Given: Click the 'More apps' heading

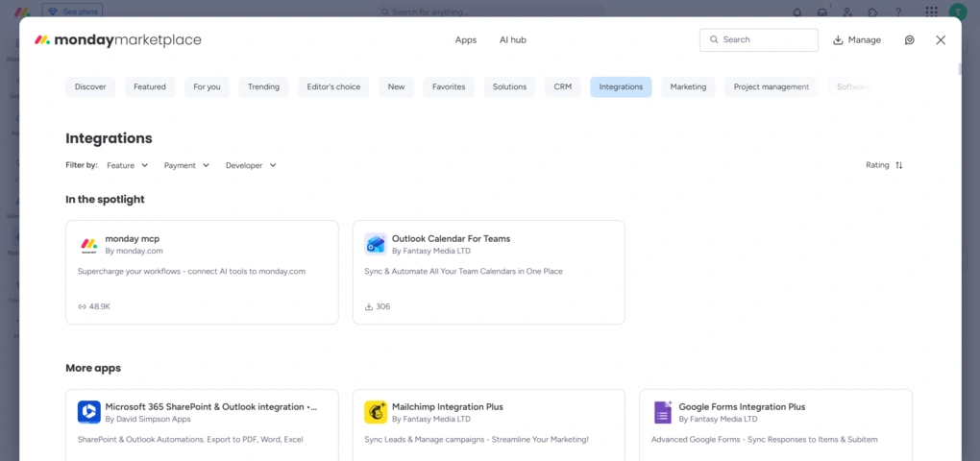Looking at the screenshot, I should tap(93, 368).
